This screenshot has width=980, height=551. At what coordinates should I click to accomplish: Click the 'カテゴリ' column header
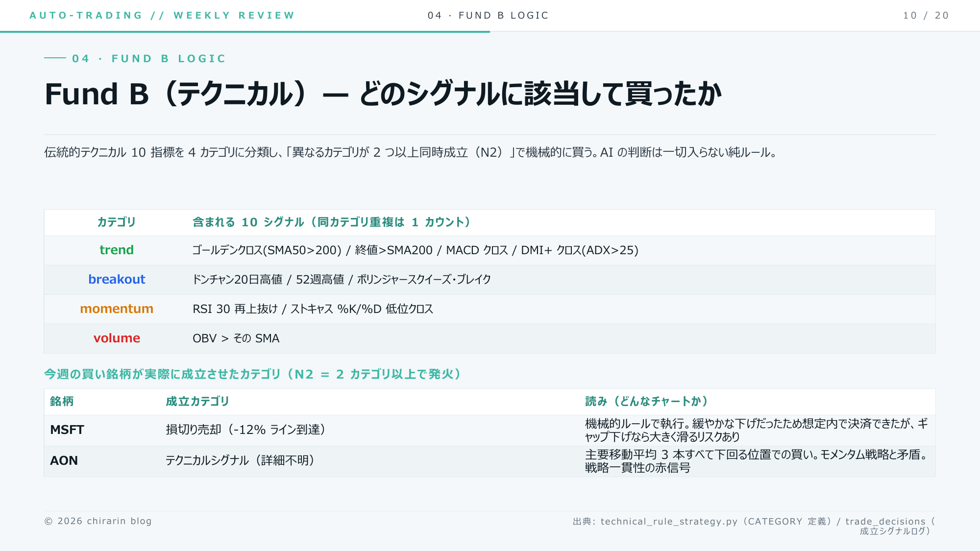(x=117, y=222)
